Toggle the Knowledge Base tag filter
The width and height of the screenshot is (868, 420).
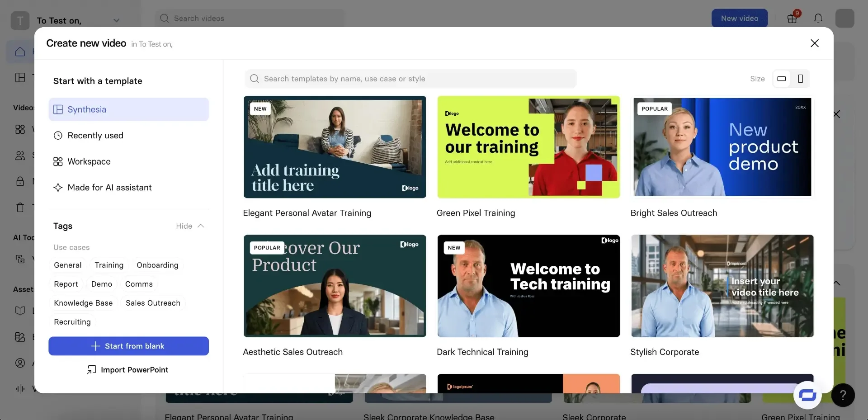click(x=83, y=303)
